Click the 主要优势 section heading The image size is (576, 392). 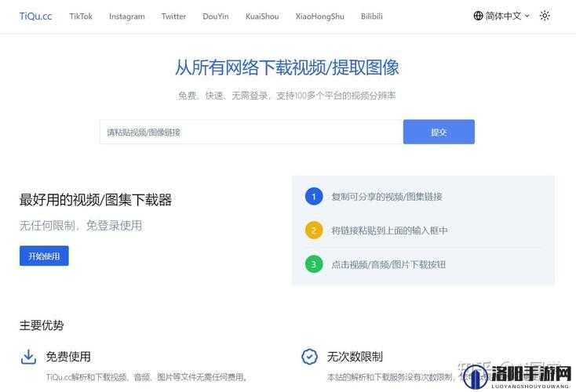42,325
